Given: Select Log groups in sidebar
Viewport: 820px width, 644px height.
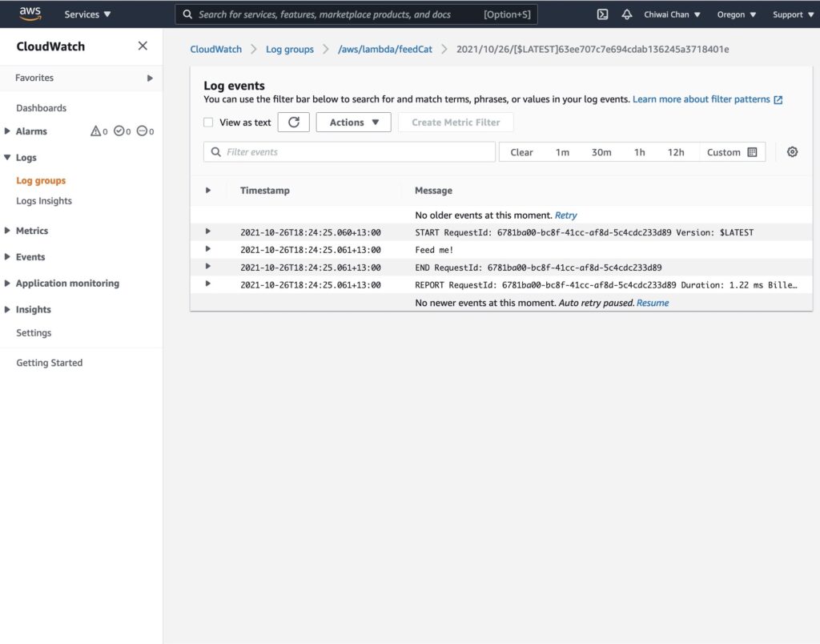Looking at the screenshot, I should 41,180.
